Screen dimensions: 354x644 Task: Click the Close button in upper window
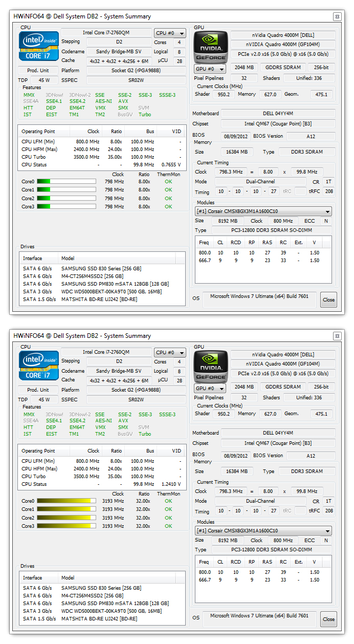[328, 299]
